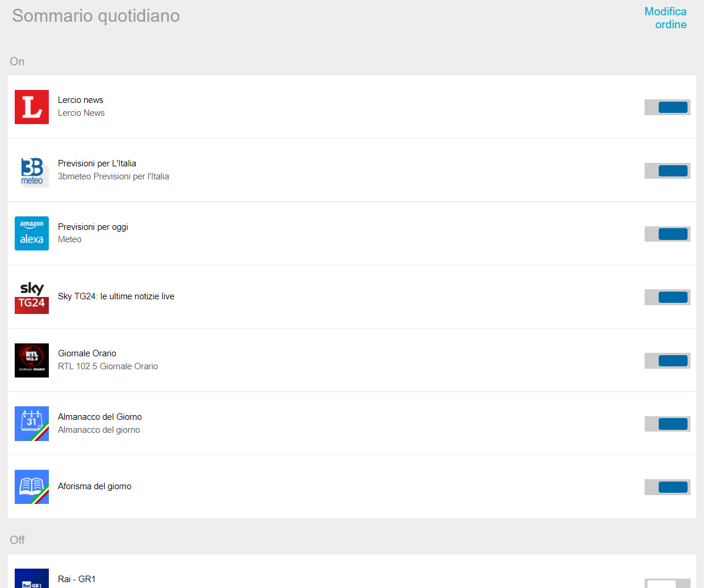Click the 3B meteo logo icon
704x588 pixels.
[x=32, y=171]
